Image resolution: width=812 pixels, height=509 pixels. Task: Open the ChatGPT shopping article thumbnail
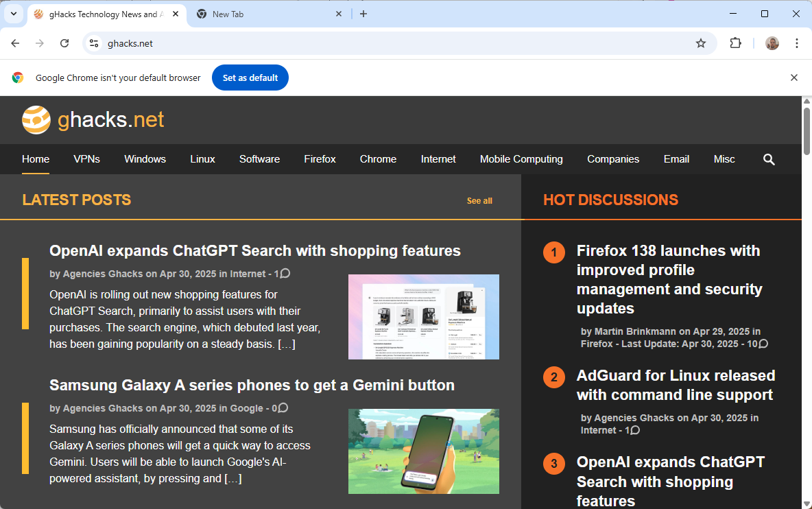[424, 317]
